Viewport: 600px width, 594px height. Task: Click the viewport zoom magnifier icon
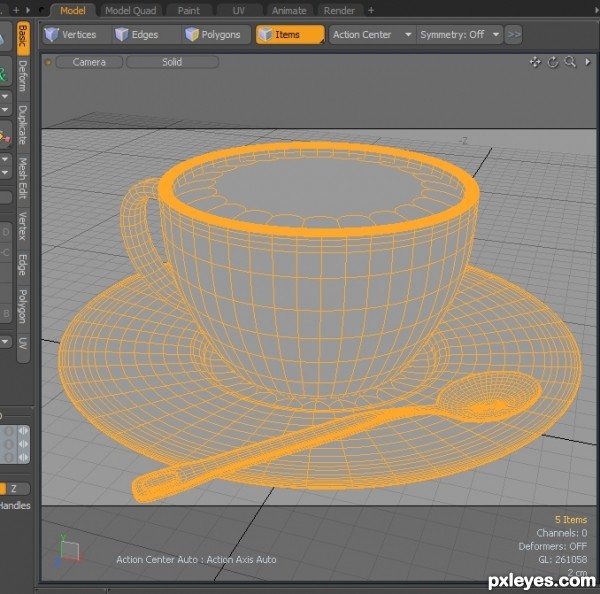click(x=570, y=62)
